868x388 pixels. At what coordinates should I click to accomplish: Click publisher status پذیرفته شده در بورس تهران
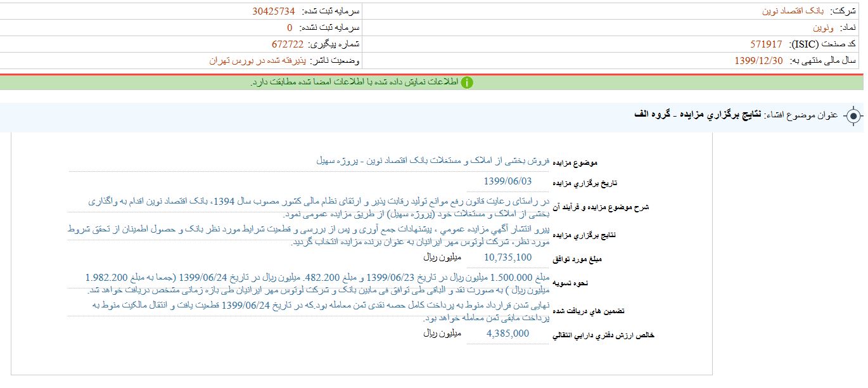[258, 61]
